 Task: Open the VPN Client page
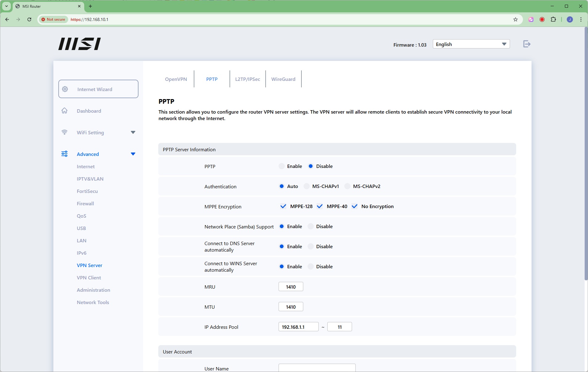click(x=89, y=278)
